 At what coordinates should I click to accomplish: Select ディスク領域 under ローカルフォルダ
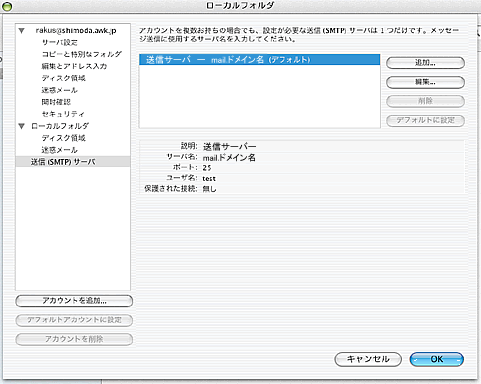point(63,138)
